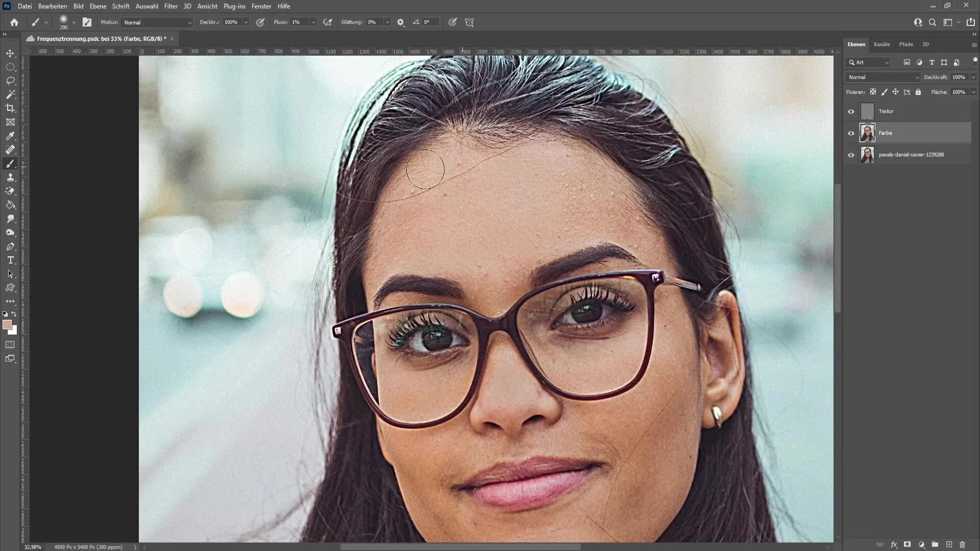The image size is (980, 551).
Task: Open the Modus dropdown menu
Action: coord(156,22)
